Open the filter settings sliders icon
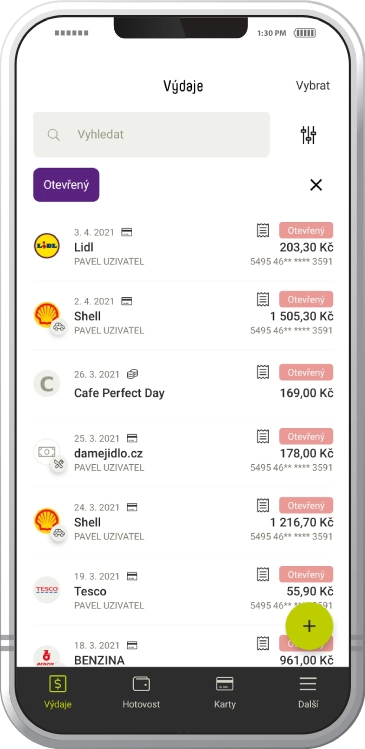Screen dimensions: 365x749 click(x=309, y=135)
